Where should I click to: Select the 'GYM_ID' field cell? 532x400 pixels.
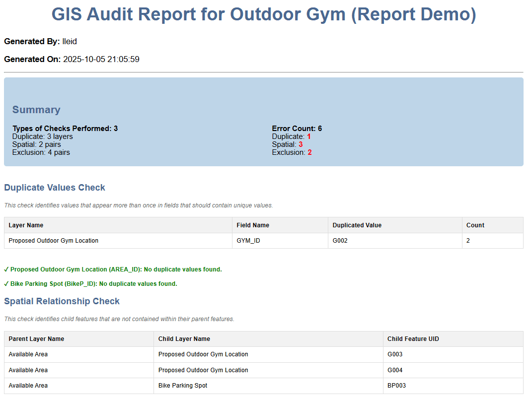click(x=280, y=241)
